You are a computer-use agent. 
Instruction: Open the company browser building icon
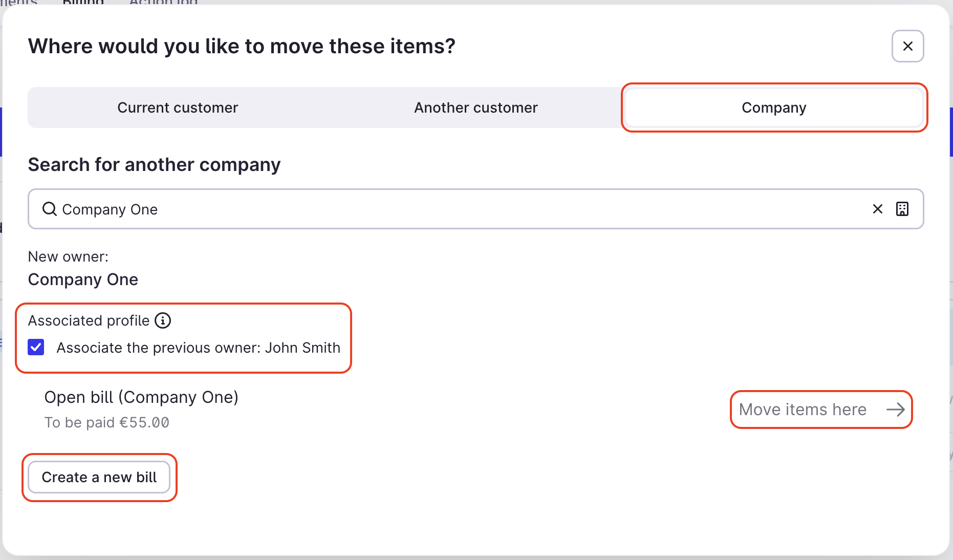(902, 209)
